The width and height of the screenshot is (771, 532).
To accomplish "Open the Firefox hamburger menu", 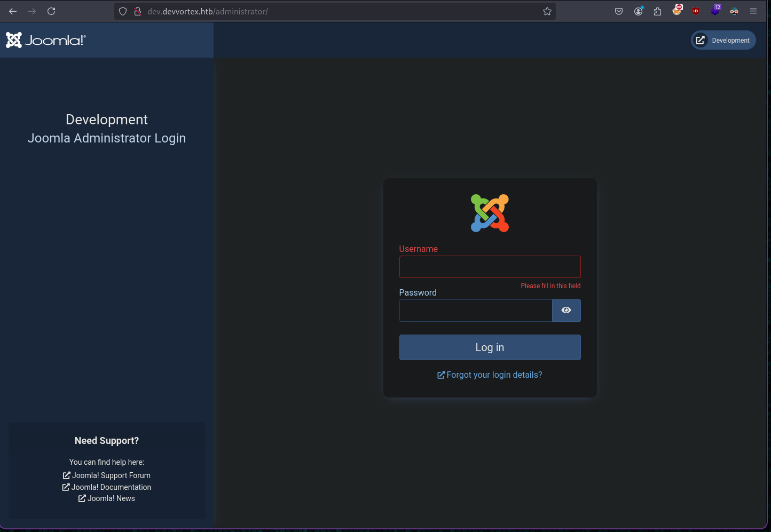I will point(753,11).
